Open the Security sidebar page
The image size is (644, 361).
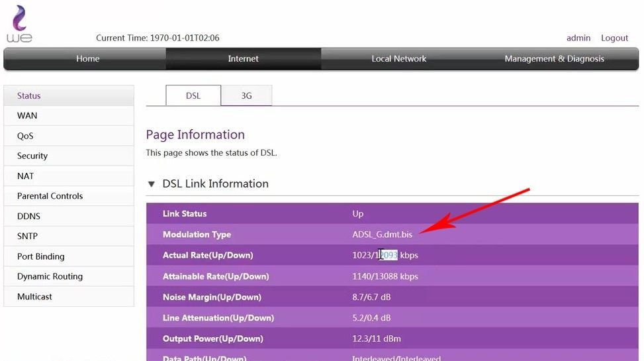coord(69,156)
